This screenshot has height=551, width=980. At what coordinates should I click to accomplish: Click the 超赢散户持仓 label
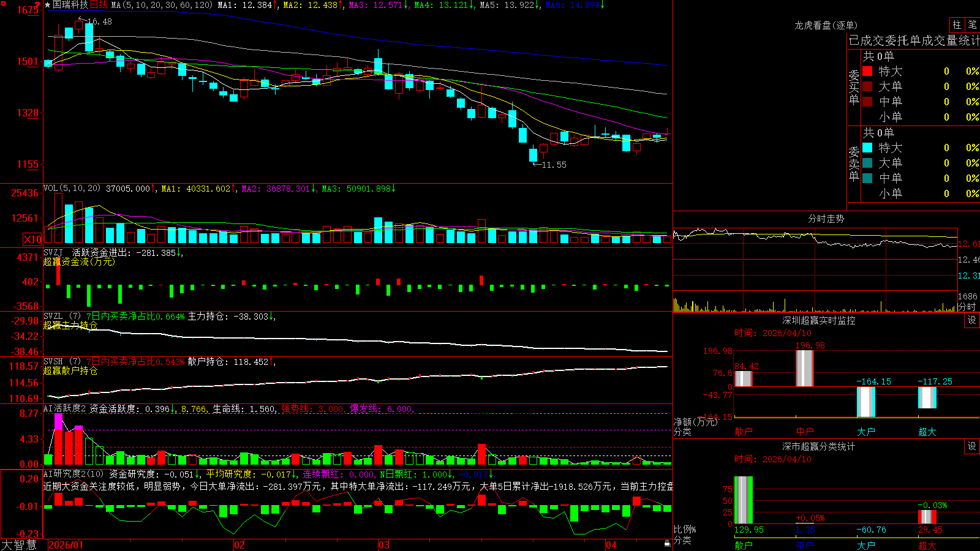(70, 370)
